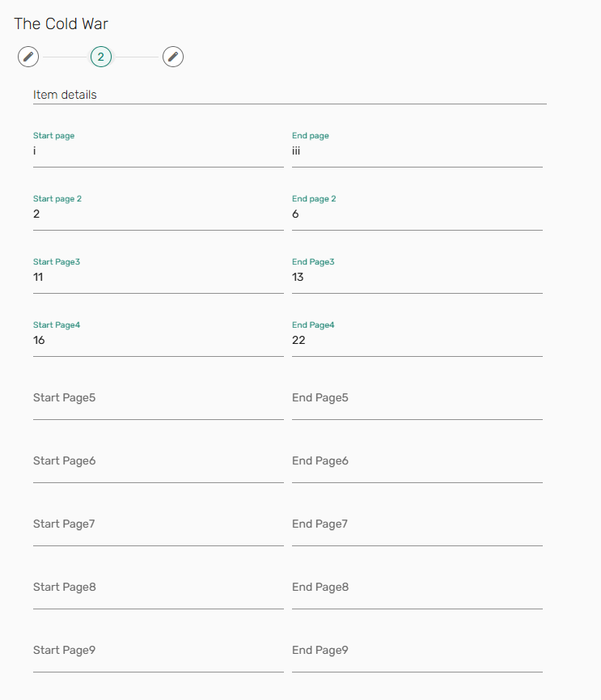601x700 pixels.
Task: Select step 2 in the stepper
Action: tap(101, 57)
